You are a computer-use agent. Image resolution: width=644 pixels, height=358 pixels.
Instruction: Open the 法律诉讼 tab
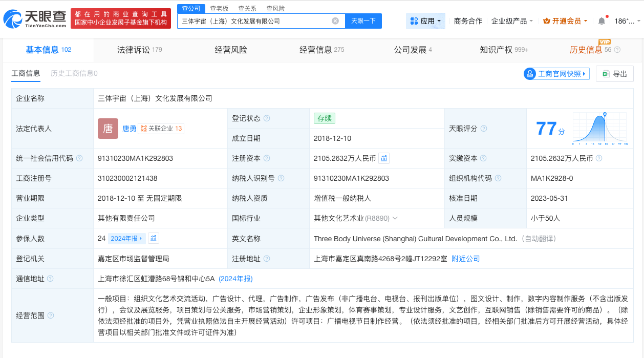(139, 50)
